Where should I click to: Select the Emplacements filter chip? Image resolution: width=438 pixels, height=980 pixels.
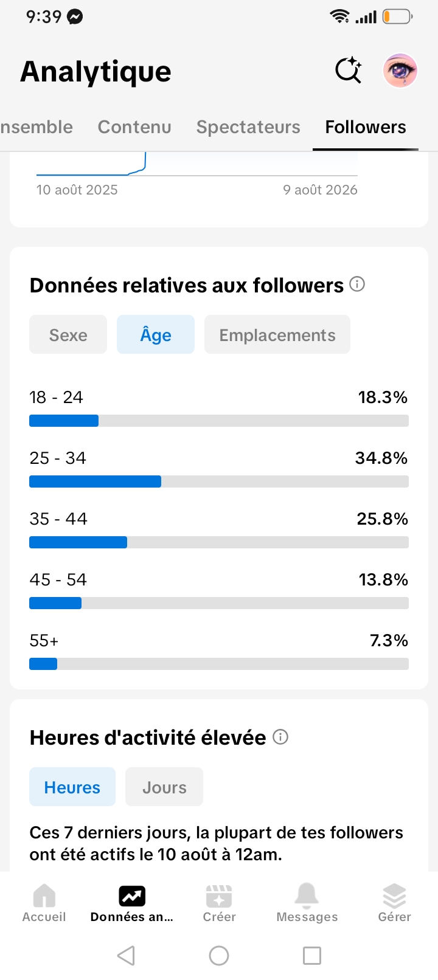pos(277,334)
